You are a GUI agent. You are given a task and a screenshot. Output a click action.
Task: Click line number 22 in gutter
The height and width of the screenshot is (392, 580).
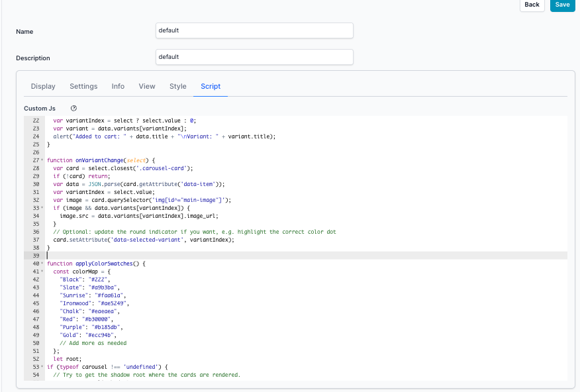click(36, 121)
